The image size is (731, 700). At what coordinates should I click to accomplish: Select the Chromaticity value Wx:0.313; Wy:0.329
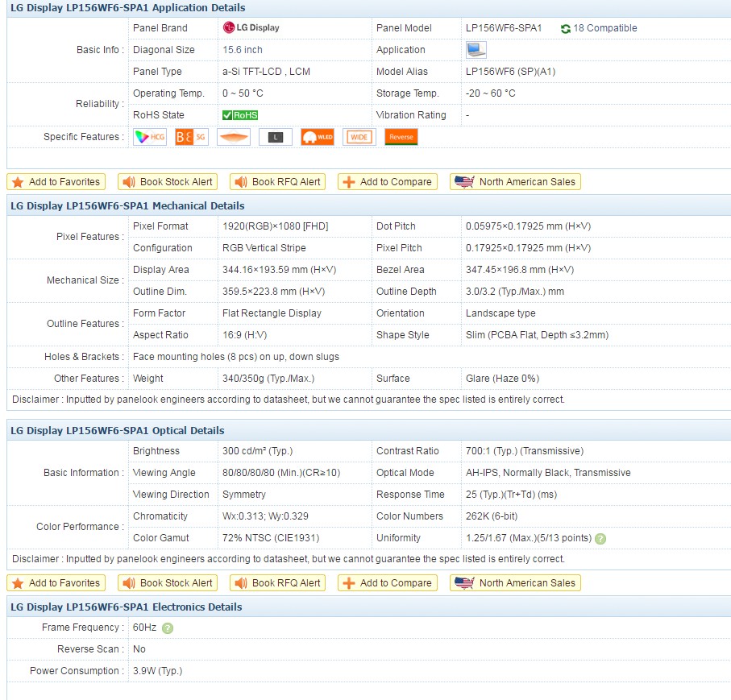click(x=265, y=516)
